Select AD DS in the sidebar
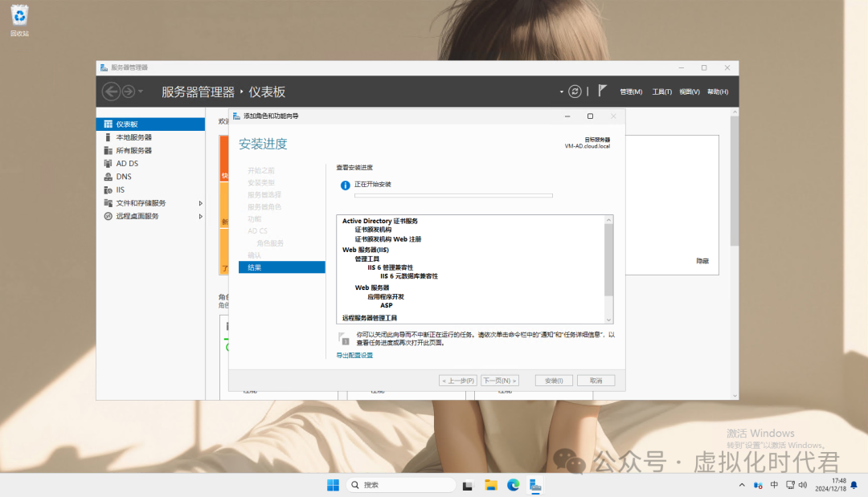 coord(127,164)
